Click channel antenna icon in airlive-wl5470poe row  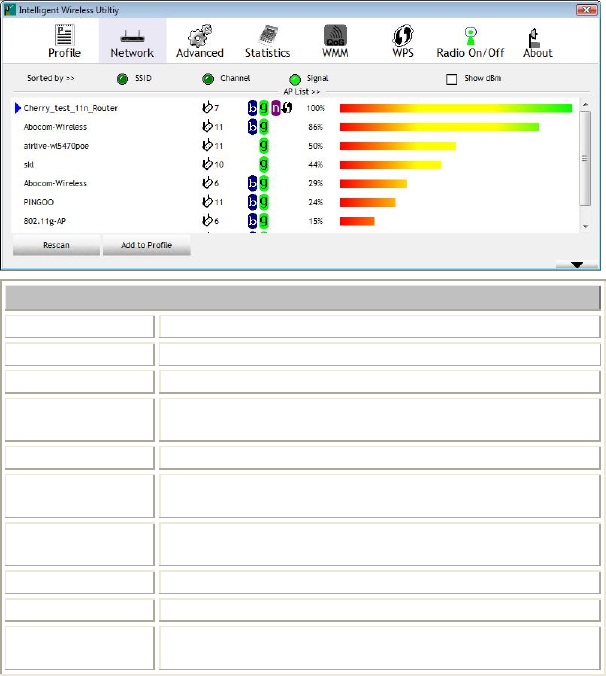(x=207, y=145)
